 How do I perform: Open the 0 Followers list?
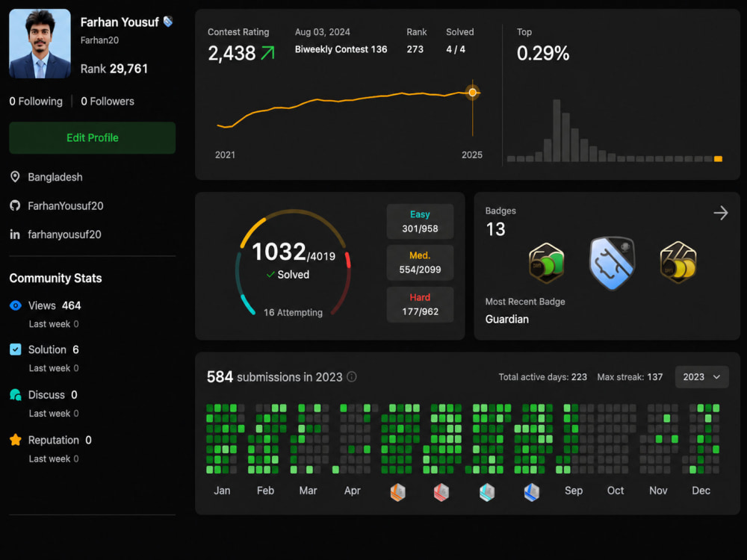click(x=107, y=101)
